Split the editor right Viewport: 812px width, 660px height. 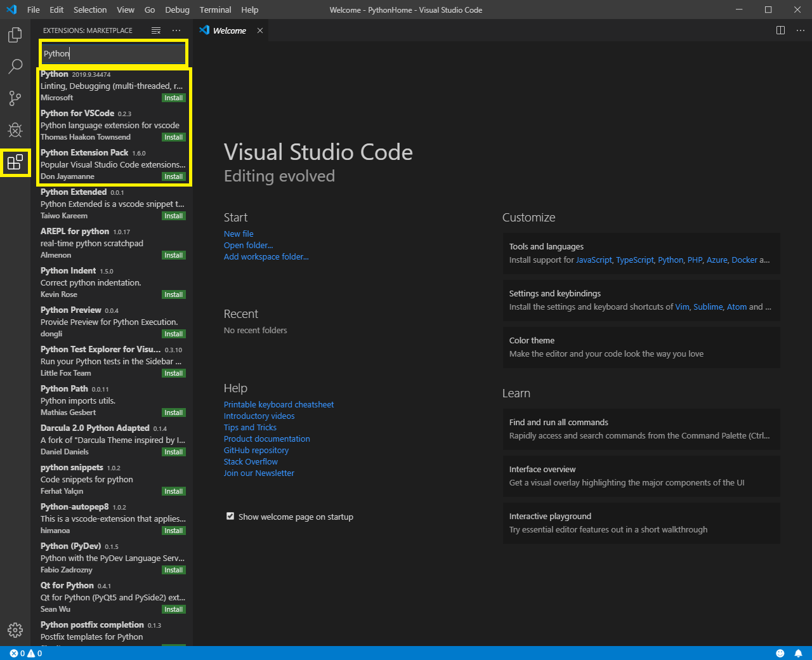781,30
